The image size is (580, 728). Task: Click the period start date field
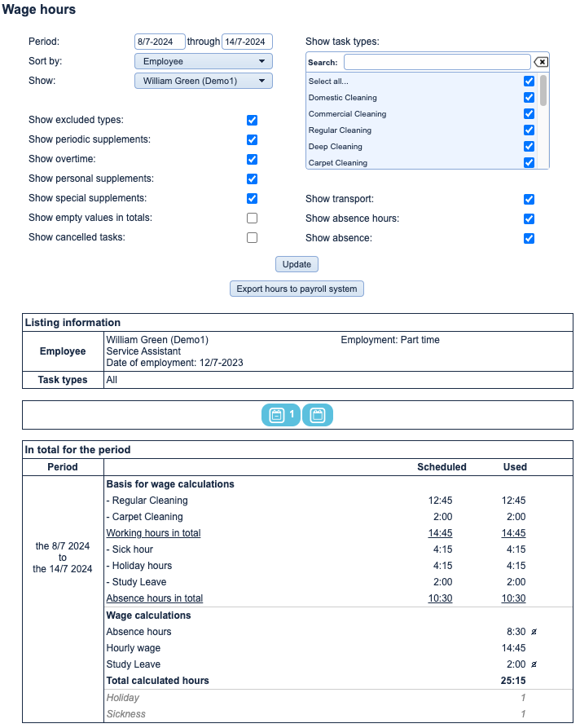160,42
